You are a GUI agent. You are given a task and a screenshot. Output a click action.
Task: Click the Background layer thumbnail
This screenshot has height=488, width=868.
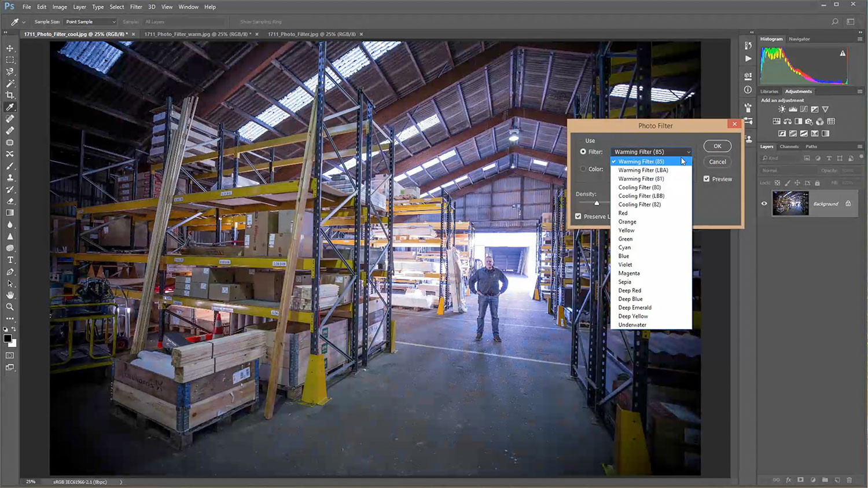coord(790,204)
